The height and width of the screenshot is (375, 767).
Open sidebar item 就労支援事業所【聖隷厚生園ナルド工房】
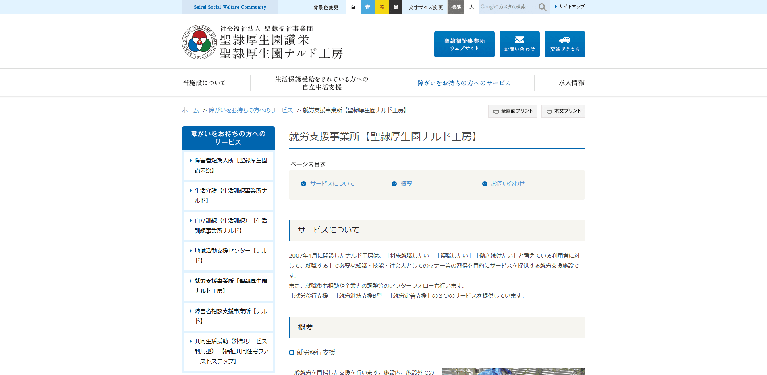(x=228, y=286)
